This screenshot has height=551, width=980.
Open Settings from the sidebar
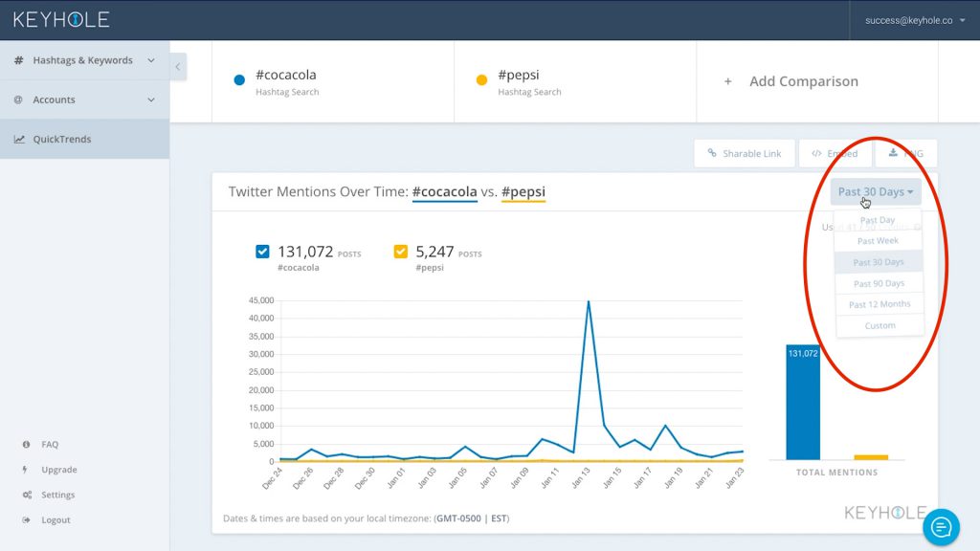(57, 495)
